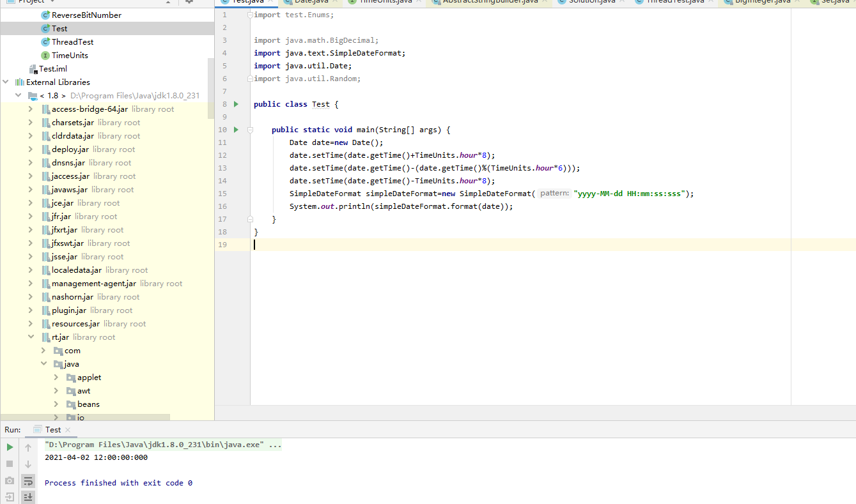Screen dimensions: 856x504
Task: Switch to AbstractStringBuilder.java editor tab
Action: tap(488, 3)
